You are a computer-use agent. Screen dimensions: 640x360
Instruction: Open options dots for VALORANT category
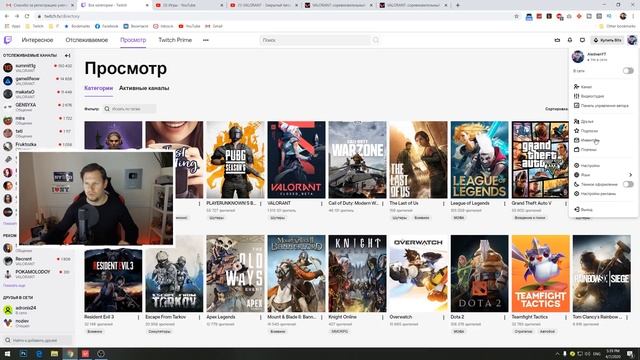(x=322, y=203)
